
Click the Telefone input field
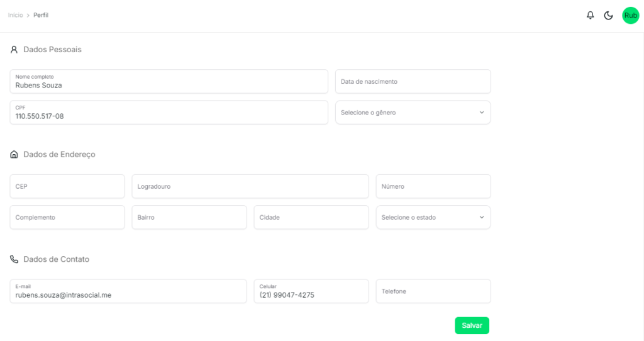(x=433, y=291)
